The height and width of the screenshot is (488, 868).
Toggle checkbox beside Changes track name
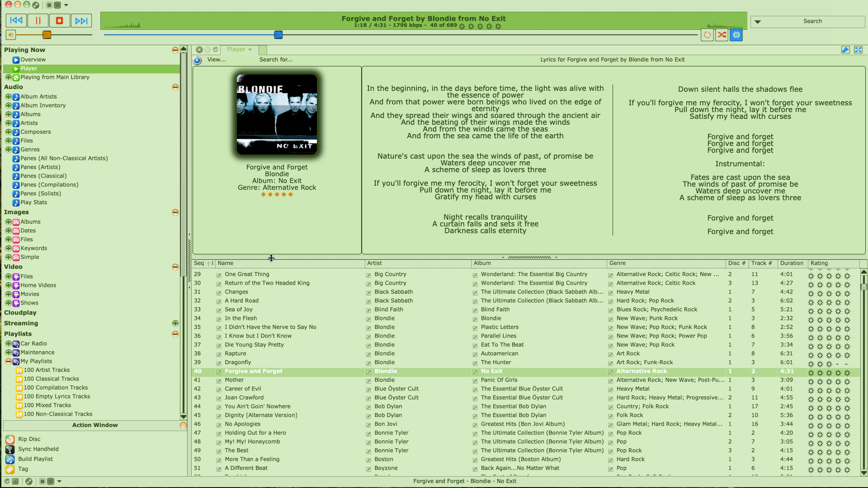(x=219, y=292)
